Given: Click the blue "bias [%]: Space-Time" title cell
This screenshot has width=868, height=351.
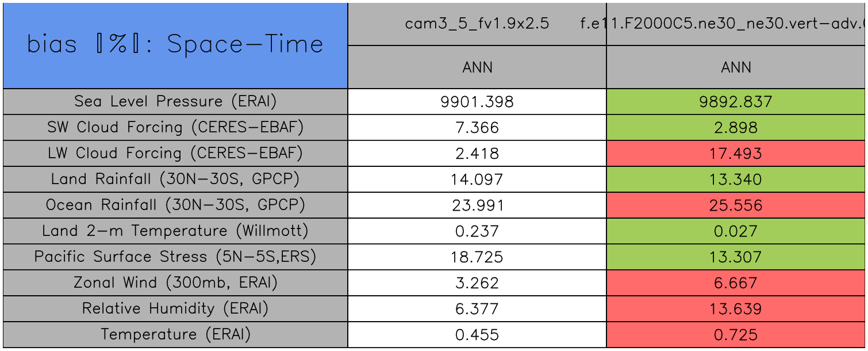Looking at the screenshot, I should pyautogui.click(x=175, y=45).
